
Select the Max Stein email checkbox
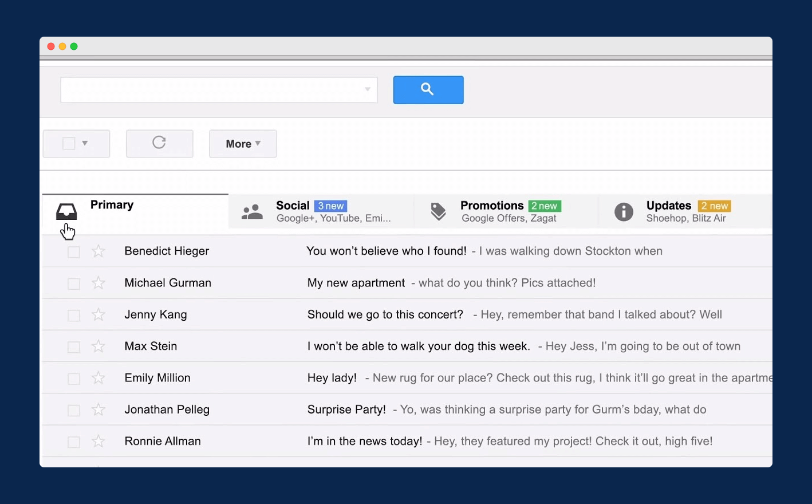[74, 347]
